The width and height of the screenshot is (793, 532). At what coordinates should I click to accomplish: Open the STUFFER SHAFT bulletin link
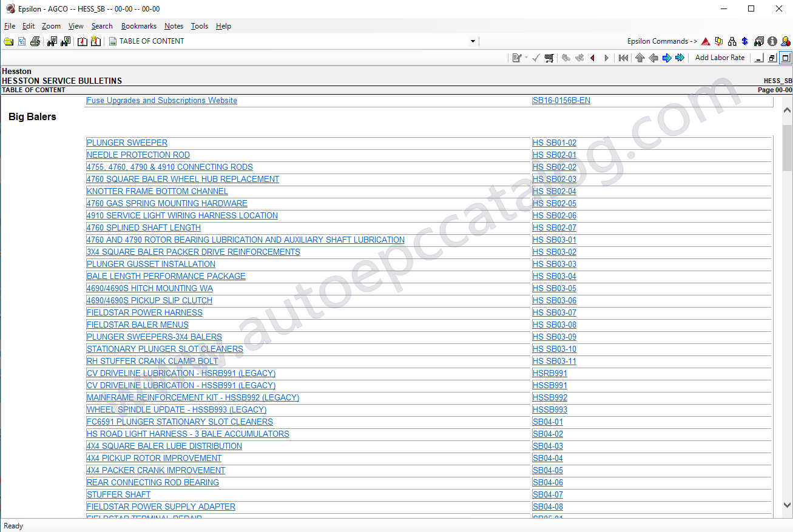[x=118, y=494]
